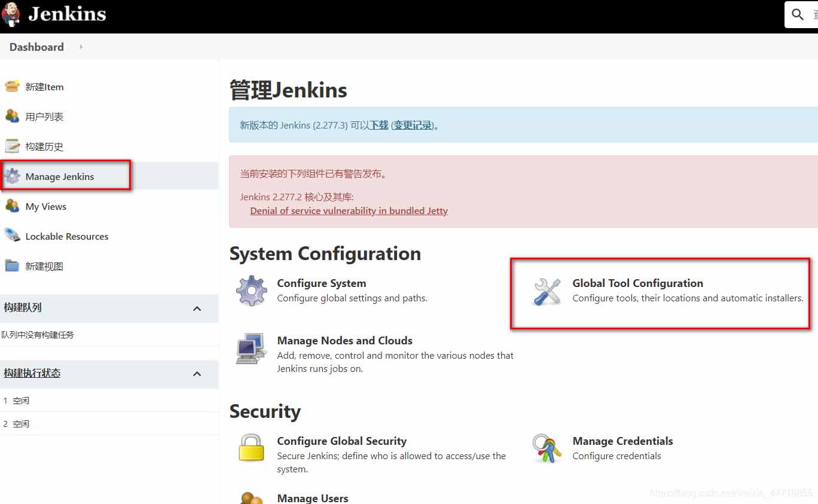Open Global Tool Configuration

pyautogui.click(x=638, y=283)
